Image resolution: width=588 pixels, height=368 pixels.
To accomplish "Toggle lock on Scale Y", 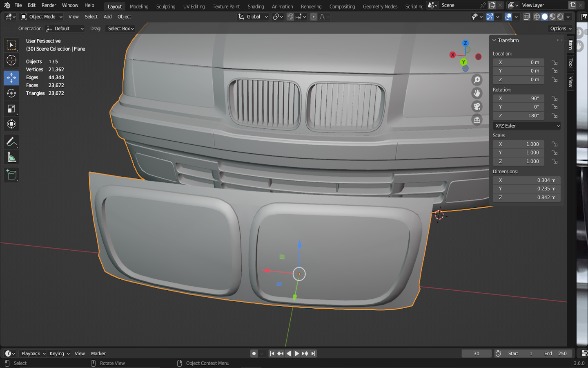I will [555, 153].
